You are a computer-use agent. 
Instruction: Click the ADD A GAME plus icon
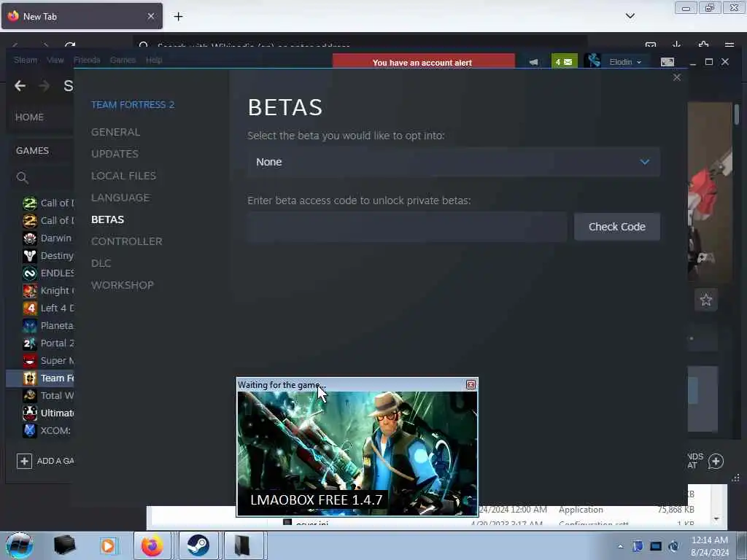24,461
